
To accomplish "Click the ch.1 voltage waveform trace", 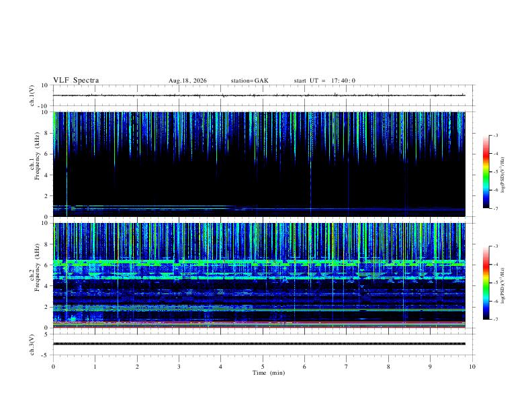I will coord(259,95).
